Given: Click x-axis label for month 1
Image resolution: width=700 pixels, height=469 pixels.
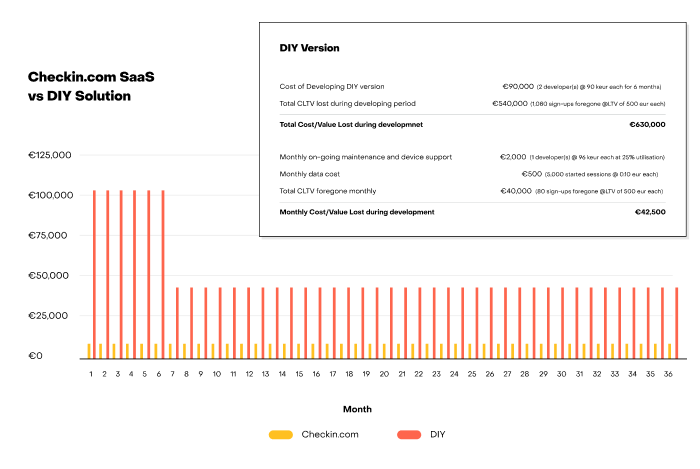Looking at the screenshot, I should (x=91, y=374).
